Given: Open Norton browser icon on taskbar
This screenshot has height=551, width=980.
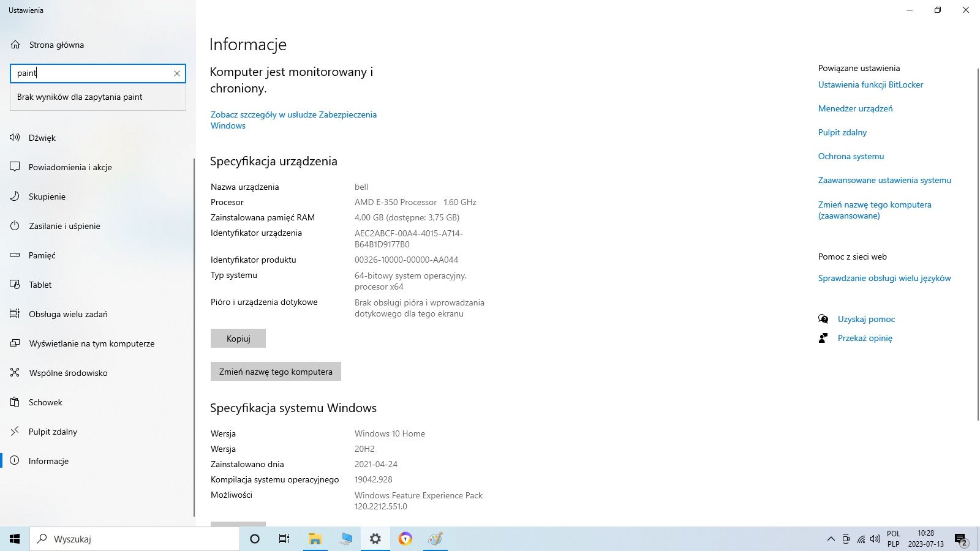Looking at the screenshot, I should pos(405,539).
